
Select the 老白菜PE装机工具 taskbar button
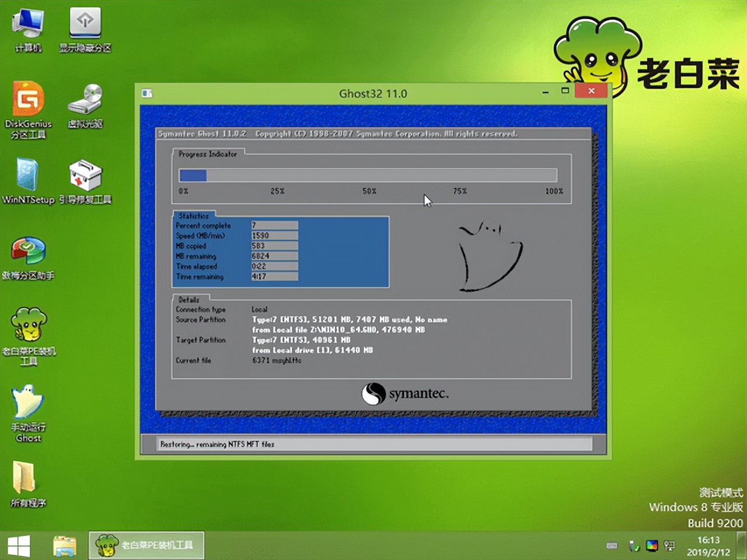tap(146, 545)
